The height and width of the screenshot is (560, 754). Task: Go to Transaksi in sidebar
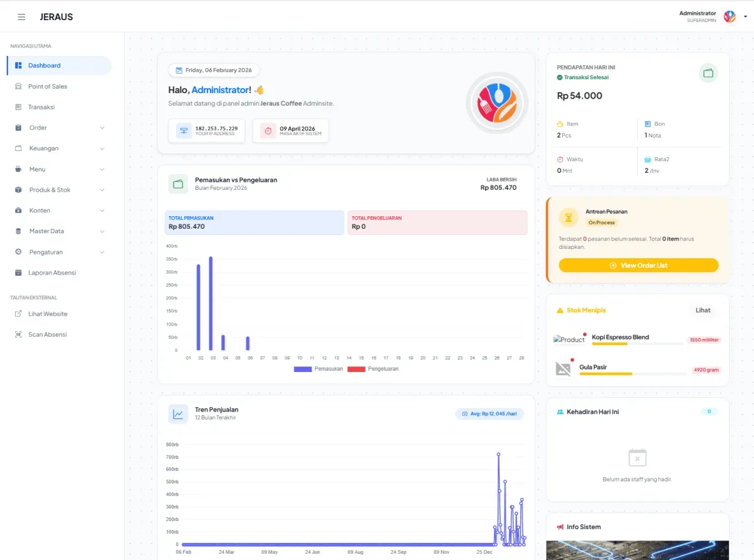[x=41, y=107]
